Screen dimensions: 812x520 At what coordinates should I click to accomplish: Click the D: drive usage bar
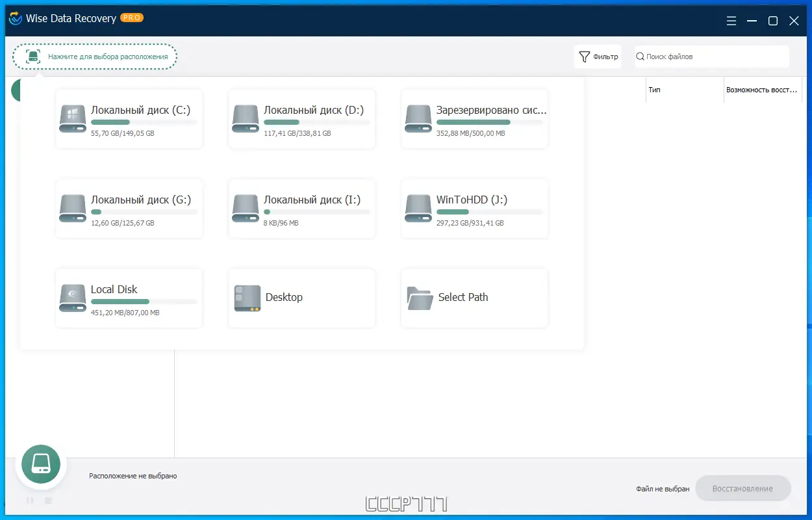[x=317, y=122]
